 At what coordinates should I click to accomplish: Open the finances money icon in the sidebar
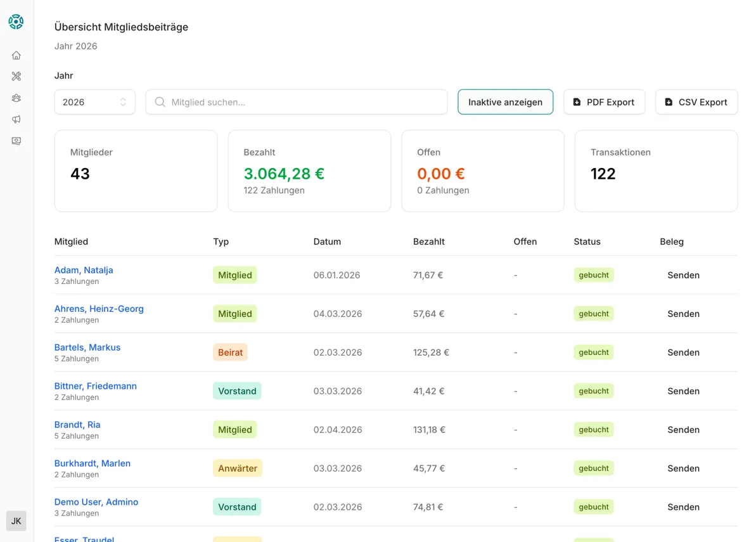(16, 141)
